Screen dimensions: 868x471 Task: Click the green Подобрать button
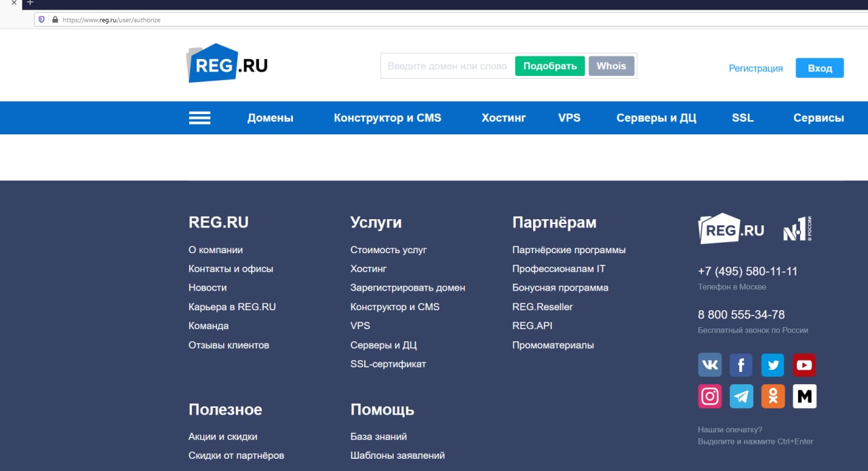(x=550, y=66)
